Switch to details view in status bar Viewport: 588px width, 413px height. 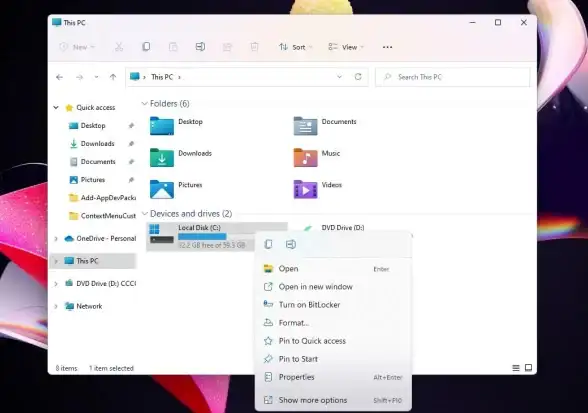pos(516,368)
